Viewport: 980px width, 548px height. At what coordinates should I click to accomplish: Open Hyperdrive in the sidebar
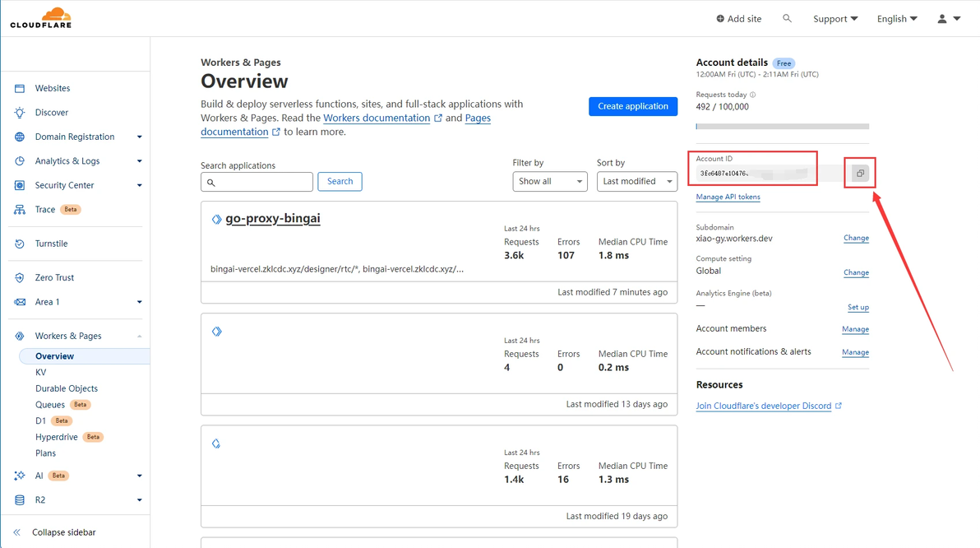coord(56,437)
